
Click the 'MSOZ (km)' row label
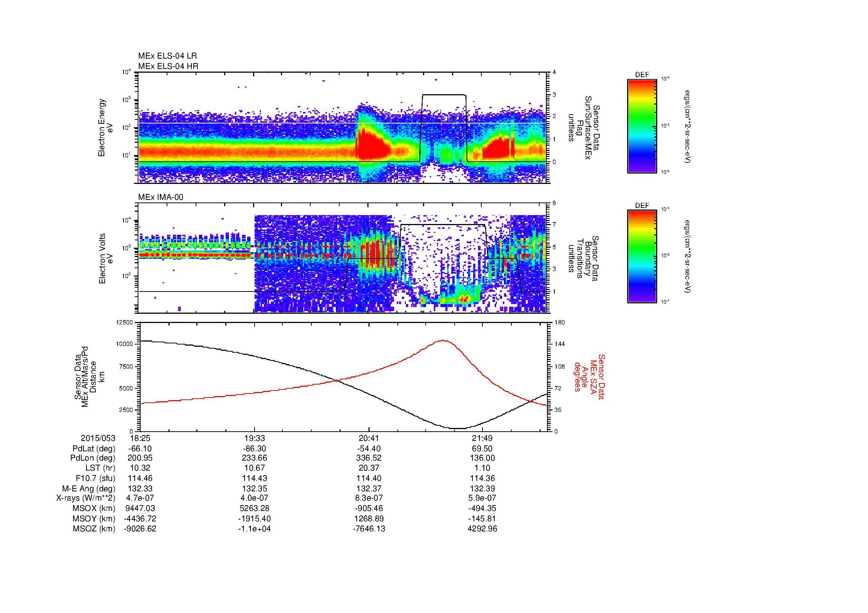click(94, 529)
